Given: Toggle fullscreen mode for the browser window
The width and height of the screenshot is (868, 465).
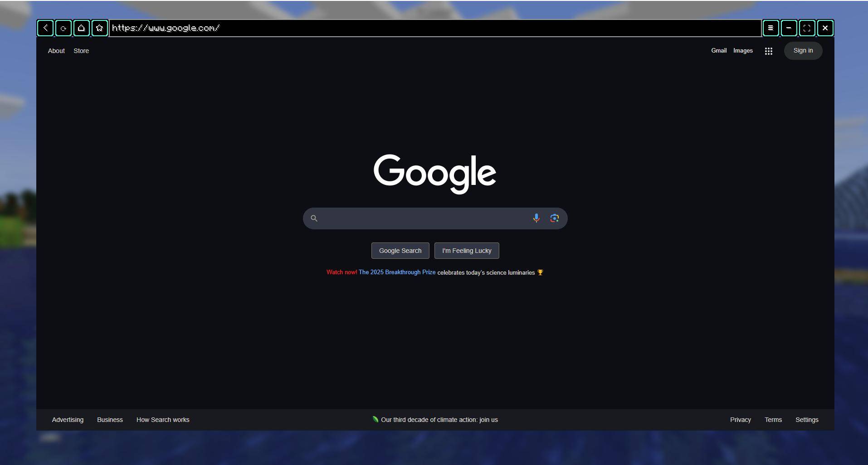Looking at the screenshot, I should tap(807, 28).
